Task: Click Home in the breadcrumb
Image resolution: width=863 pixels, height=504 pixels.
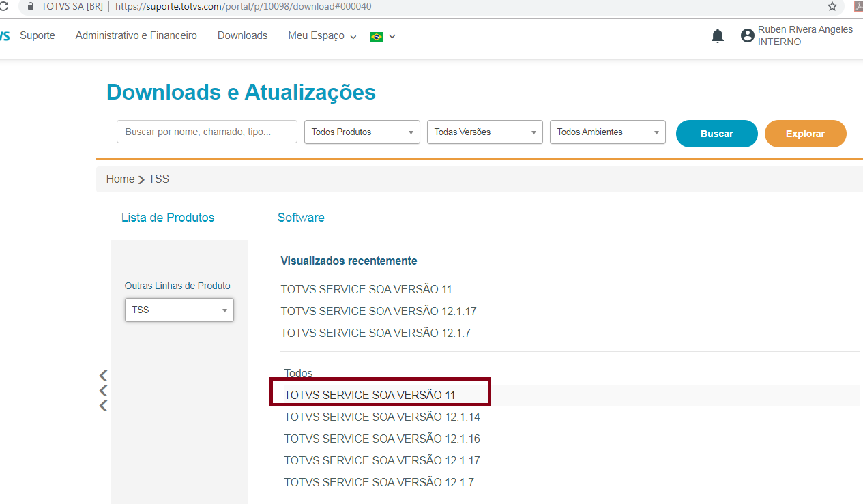Action: click(121, 179)
